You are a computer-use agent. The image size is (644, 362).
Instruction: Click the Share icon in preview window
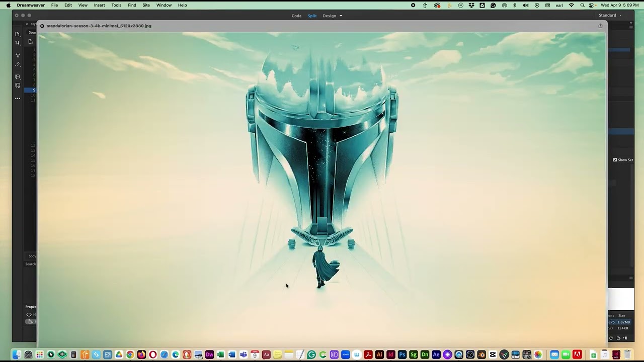tap(600, 26)
